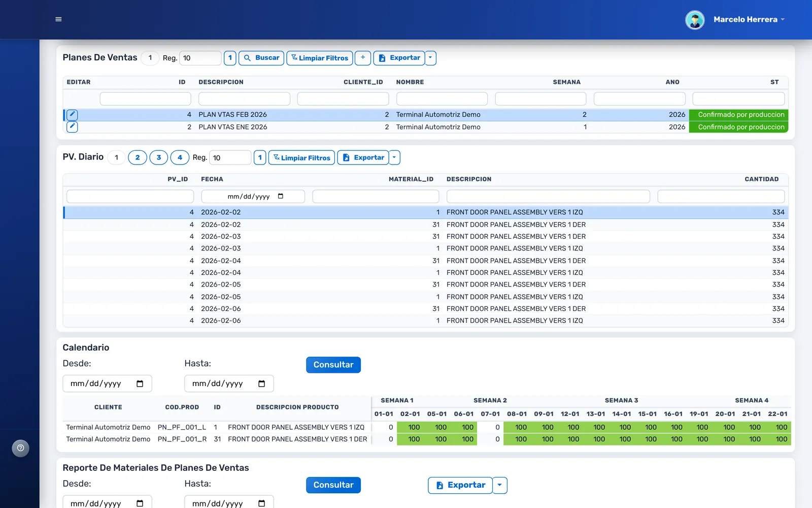Click Consultar in Reporte De Materiales
Viewport: 812px width, 508px height.
coord(333,485)
